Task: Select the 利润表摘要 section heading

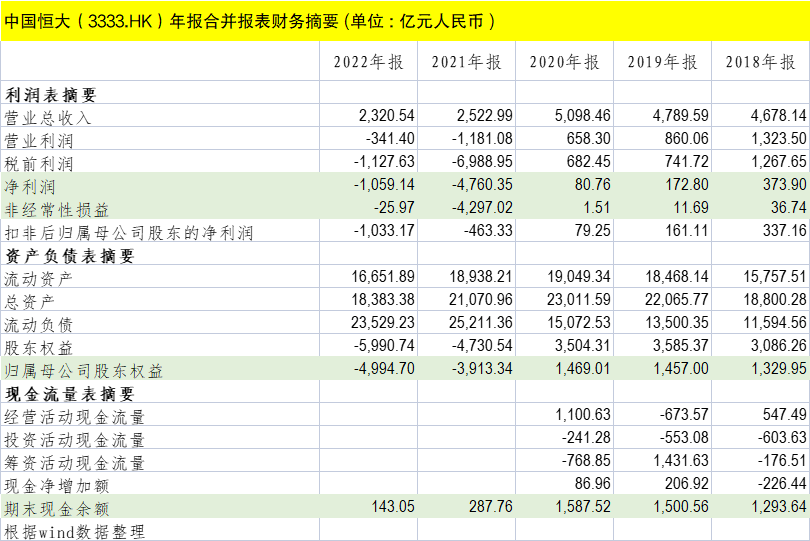Action: pos(51,95)
